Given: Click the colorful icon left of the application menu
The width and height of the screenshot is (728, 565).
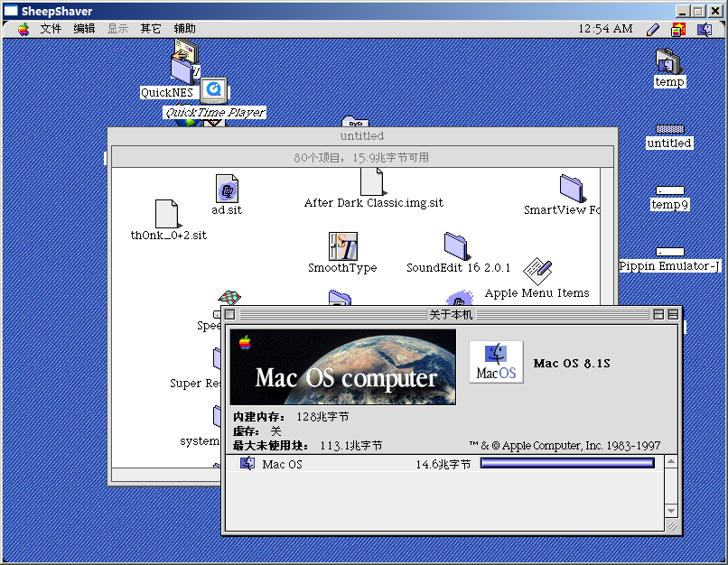Looking at the screenshot, I should (x=678, y=30).
